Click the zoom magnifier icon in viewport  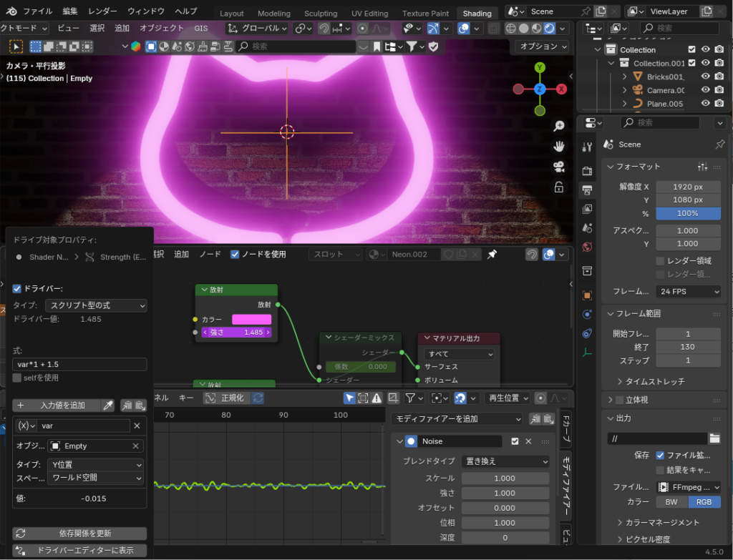[558, 126]
